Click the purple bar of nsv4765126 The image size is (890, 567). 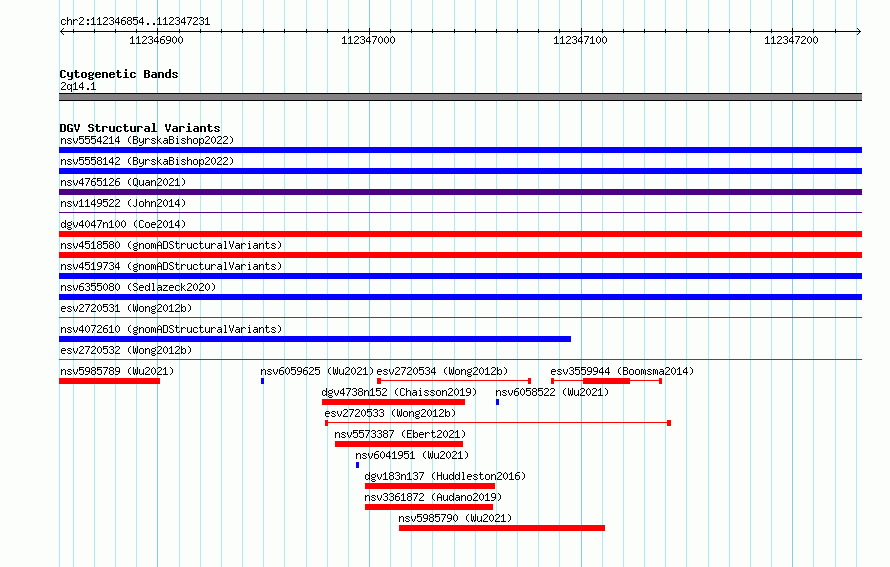click(x=460, y=192)
